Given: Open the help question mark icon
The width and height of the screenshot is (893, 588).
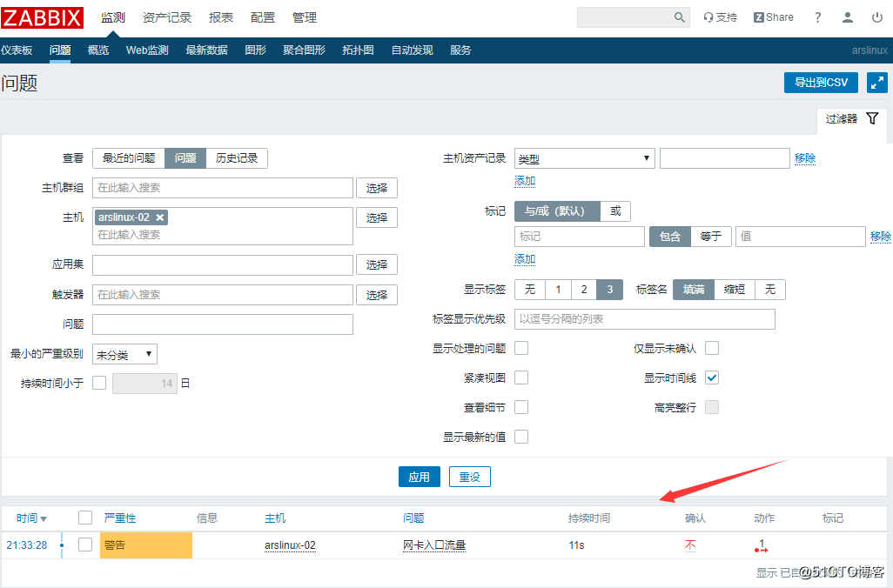Looking at the screenshot, I should pos(818,17).
